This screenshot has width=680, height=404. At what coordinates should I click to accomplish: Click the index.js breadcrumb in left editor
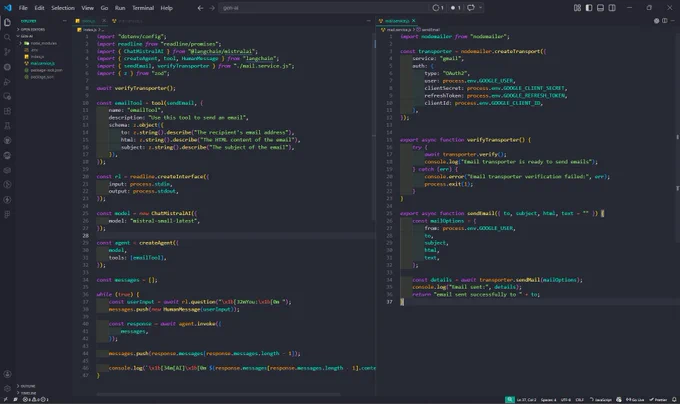(89, 29)
